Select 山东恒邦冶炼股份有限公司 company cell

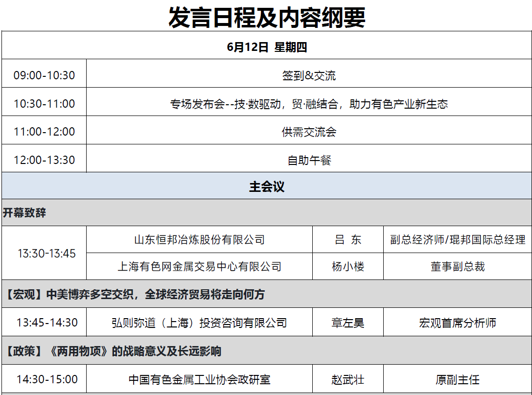coord(200,239)
